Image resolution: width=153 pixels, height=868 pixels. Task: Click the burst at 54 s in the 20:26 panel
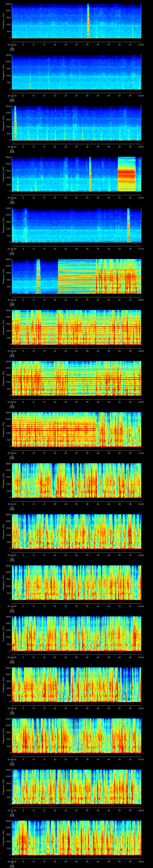click(x=128, y=225)
